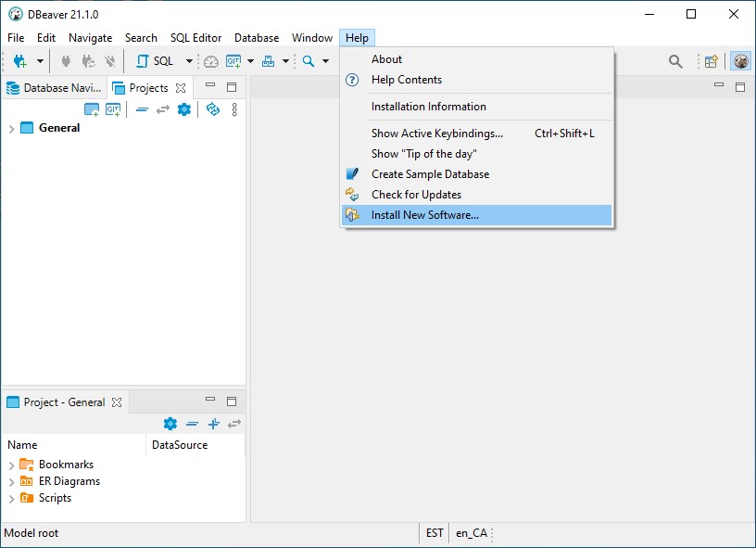Minimize the Project - General panel
Viewport: 756px width, 548px height.
pyautogui.click(x=210, y=399)
